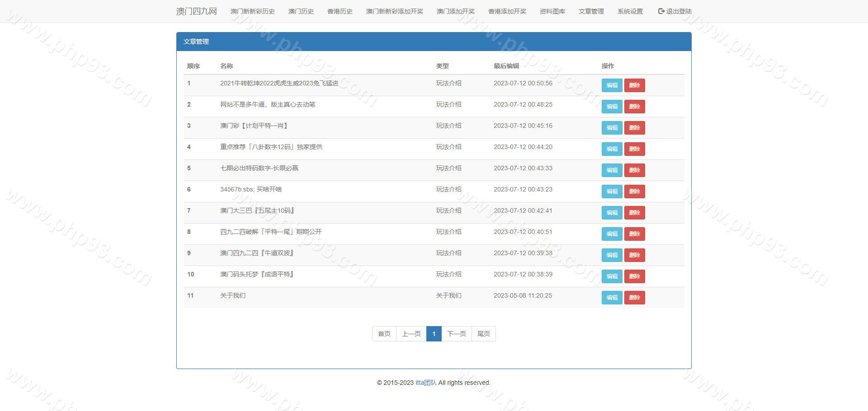This screenshot has height=411, width=868.
Task: Edit article 1 about 2021牛转乾坤
Action: point(612,85)
